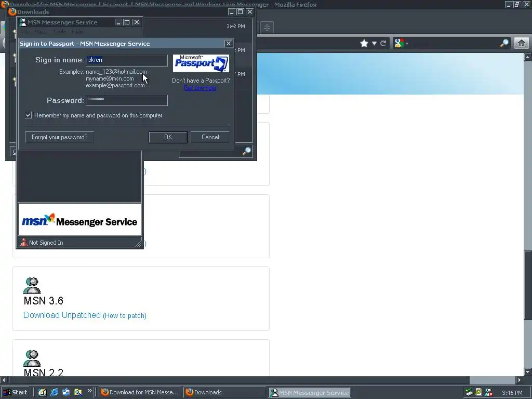Click the Downloads window search magnifier
Image resolution: width=532 pixels, height=399 pixels.
[247, 151]
